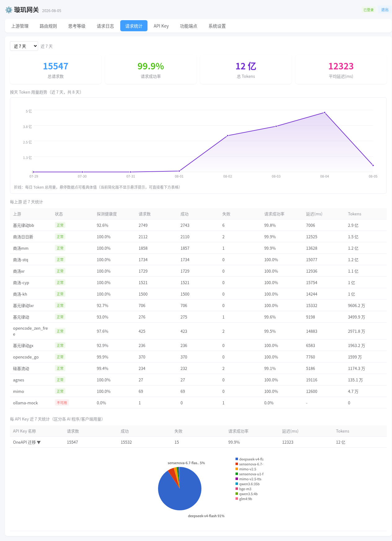Click the request count 2749
This screenshot has width=392, height=541.
click(143, 226)
